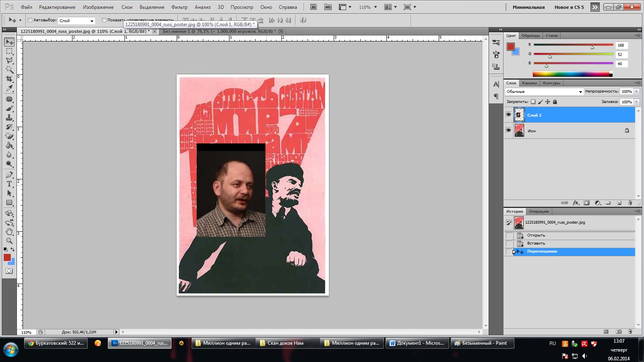Click the foreground color swatch in Цвет panel
The image size is (644, 362).
tap(510, 47)
